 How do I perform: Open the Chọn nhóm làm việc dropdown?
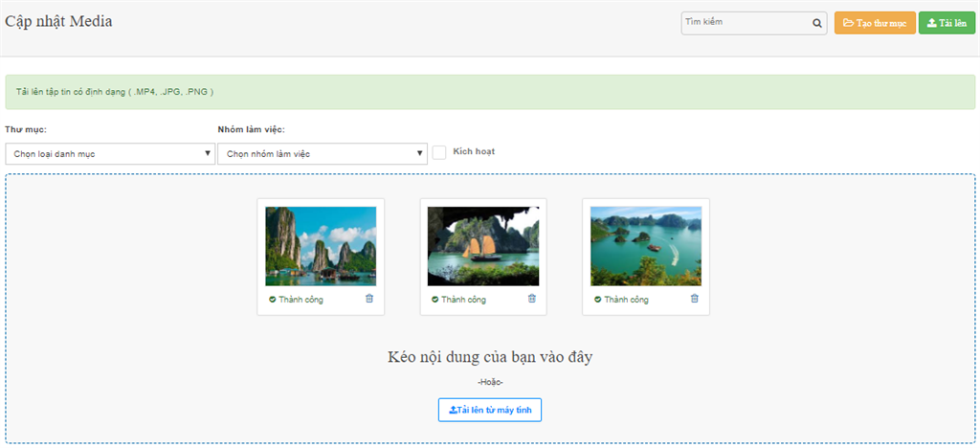(323, 154)
